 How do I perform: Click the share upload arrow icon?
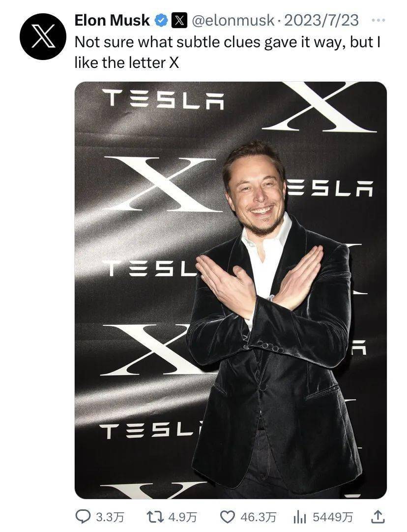378,516
